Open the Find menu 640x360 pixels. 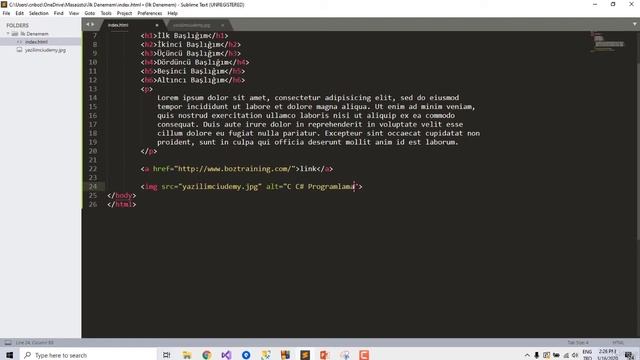59,13
